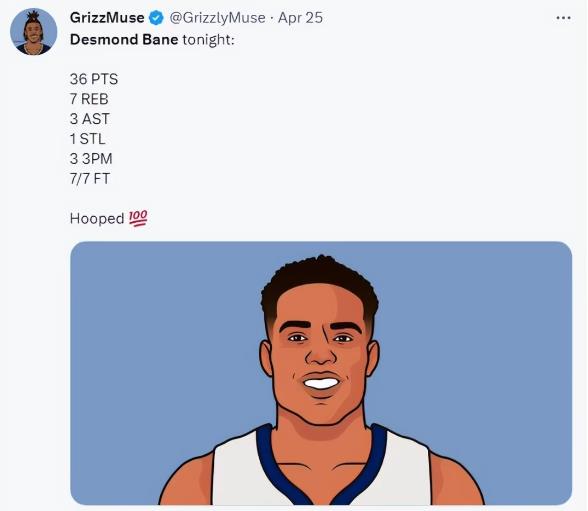Open the three-dot more options menu
Screen dimensions: 588x511
(x=563, y=18)
